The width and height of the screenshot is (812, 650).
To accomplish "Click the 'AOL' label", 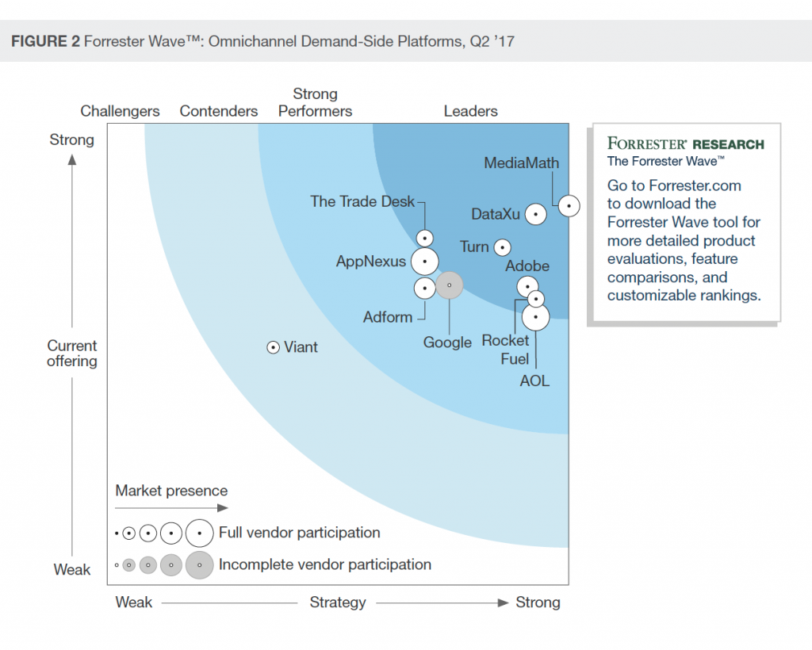I will 534,381.
